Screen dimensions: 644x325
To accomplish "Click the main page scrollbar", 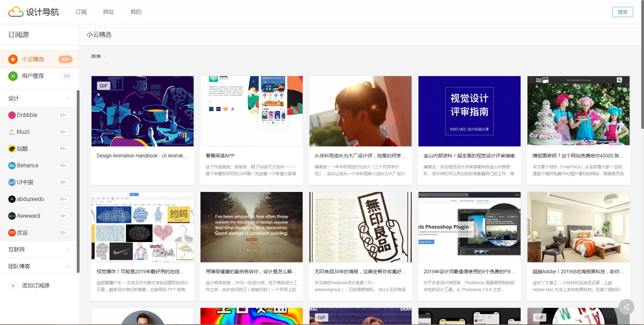I will [x=642, y=65].
